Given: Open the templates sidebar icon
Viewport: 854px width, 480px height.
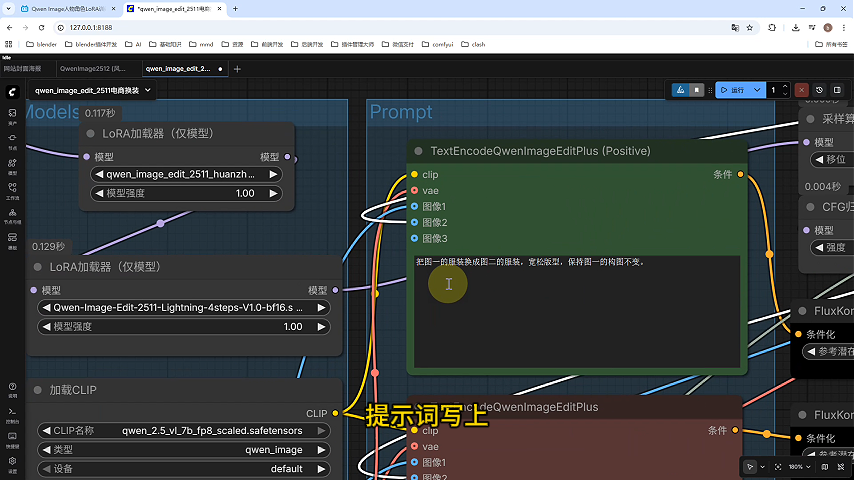Looking at the screenshot, I should (12, 240).
